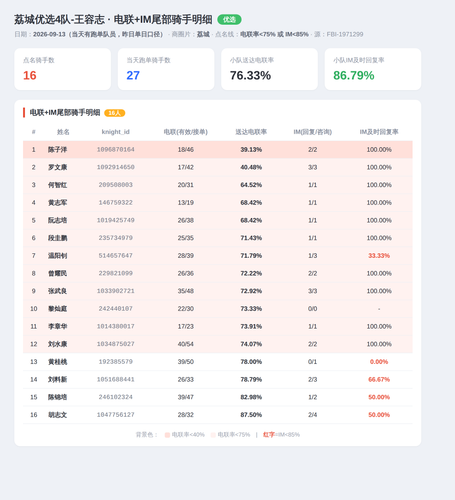Click the red 33.33% IM reply rate

tap(379, 256)
